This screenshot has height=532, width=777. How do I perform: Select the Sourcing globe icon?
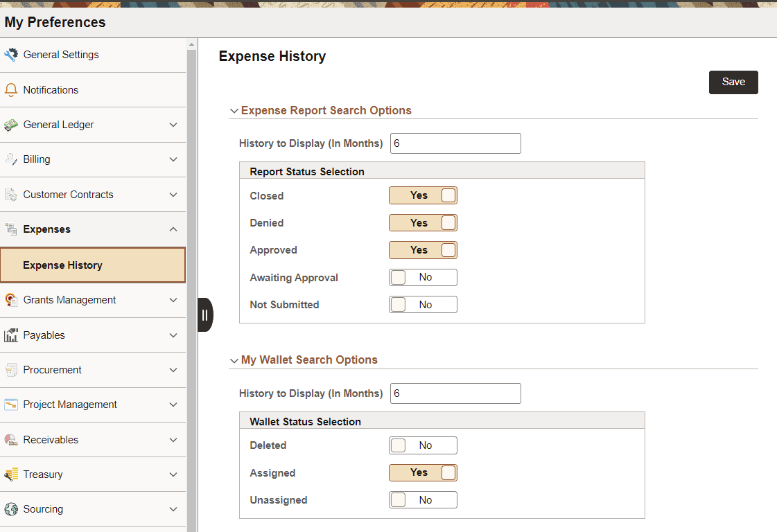click(x=10, y=508)
